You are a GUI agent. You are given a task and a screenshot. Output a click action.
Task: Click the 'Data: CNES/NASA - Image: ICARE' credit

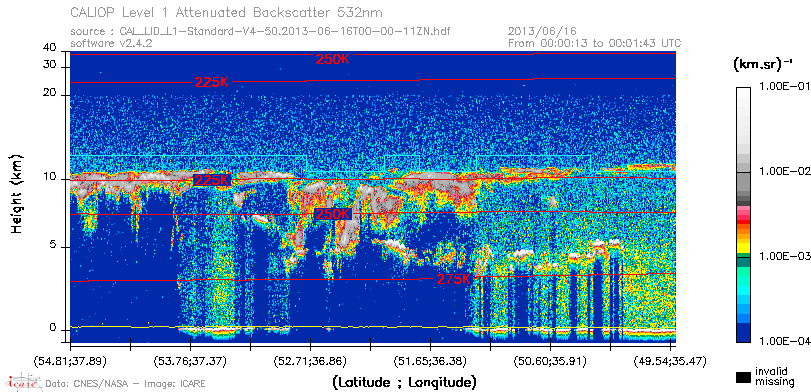[126, 384]
